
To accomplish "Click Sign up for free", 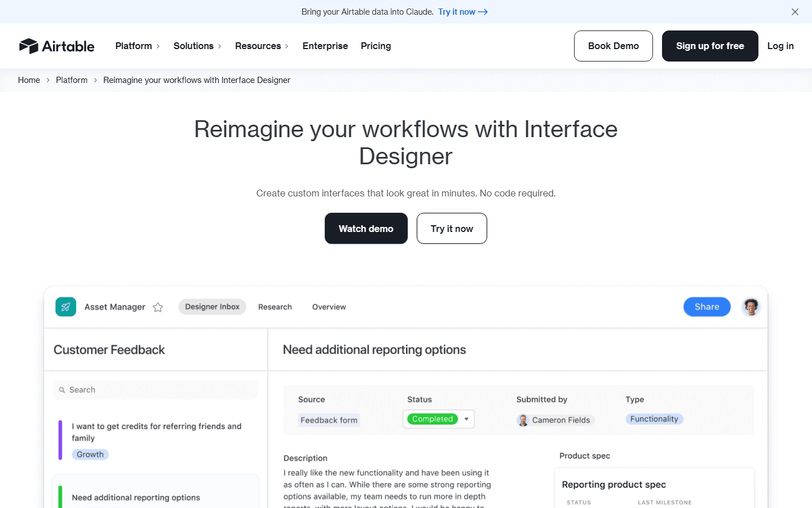I will tap(710, 46).
